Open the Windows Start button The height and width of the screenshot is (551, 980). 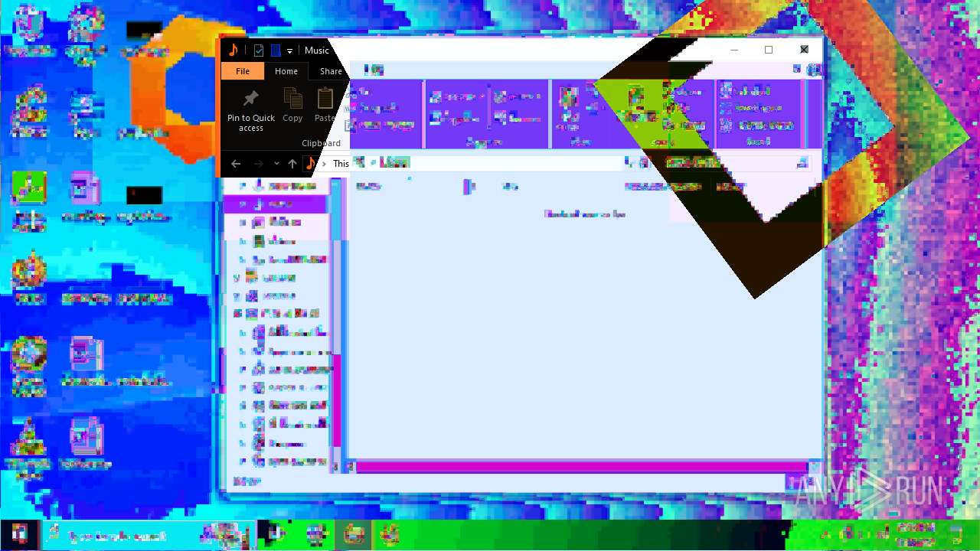(18, 534)
